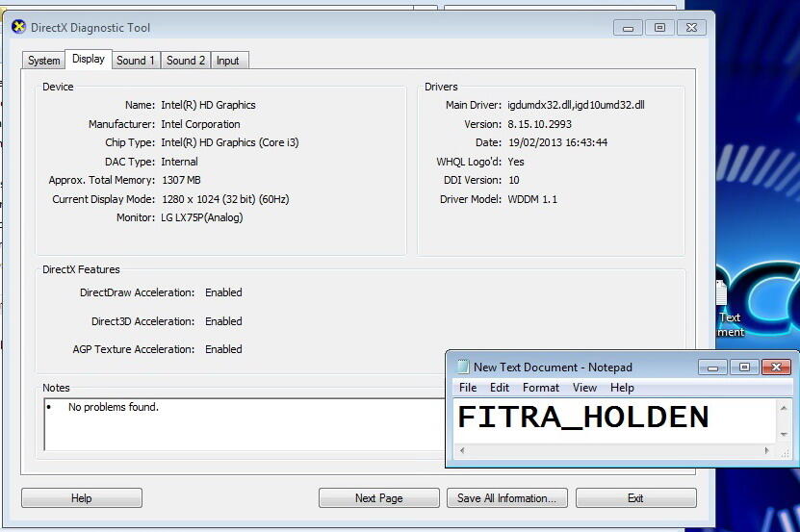Click driver date '19/02/2013 16:43:44'
The width and height of the screenshot is (800, 532).
click(x=557, y=142)
